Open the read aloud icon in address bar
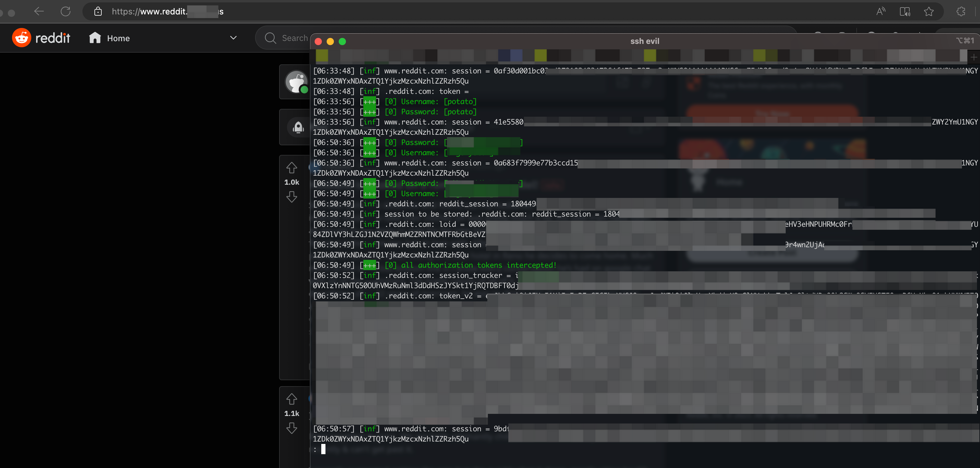Screen dimensions: 980x468 (880, 11)
